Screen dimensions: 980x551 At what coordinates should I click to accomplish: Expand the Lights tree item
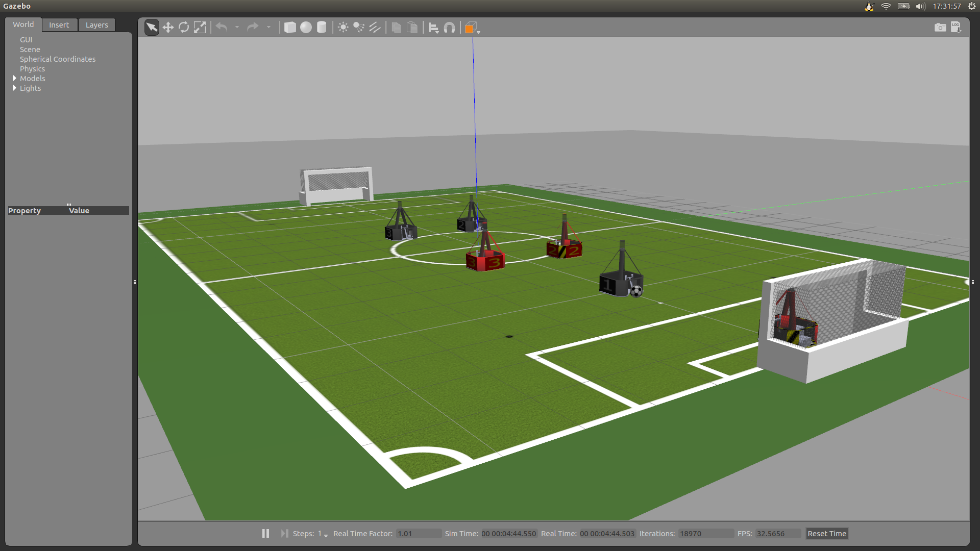tap(15, 88)
